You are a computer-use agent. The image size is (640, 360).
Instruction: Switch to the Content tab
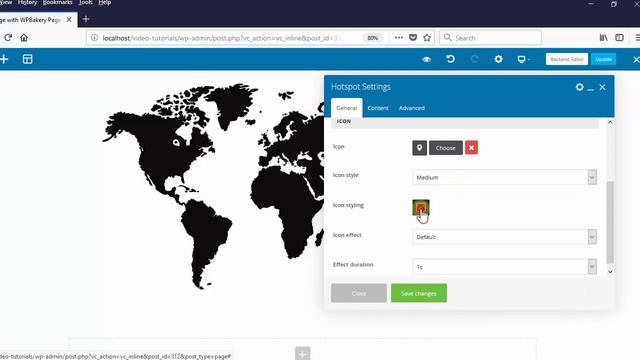coord(378,108)
